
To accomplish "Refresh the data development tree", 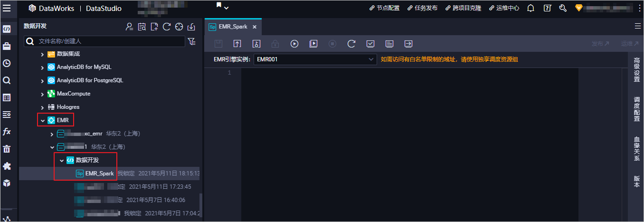I will tap(166, 27).
